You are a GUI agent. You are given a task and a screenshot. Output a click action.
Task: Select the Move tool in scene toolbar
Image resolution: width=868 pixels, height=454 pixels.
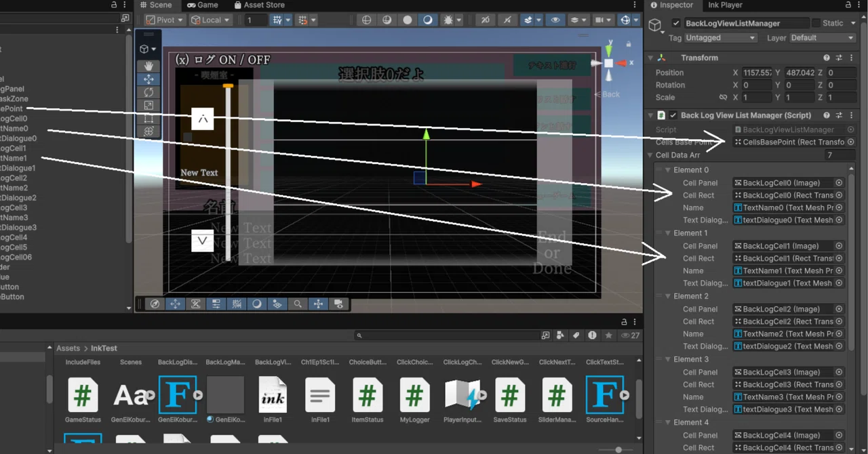coord(149,79)
